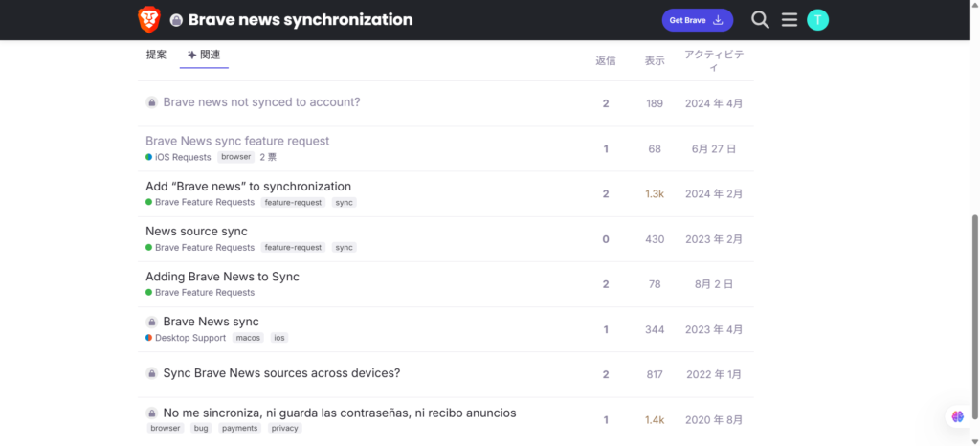The width and height of the screenshot is (980, 446).
Task: Sort by 表示 column header
Action: pyautogui.click(x=655, y=60)
